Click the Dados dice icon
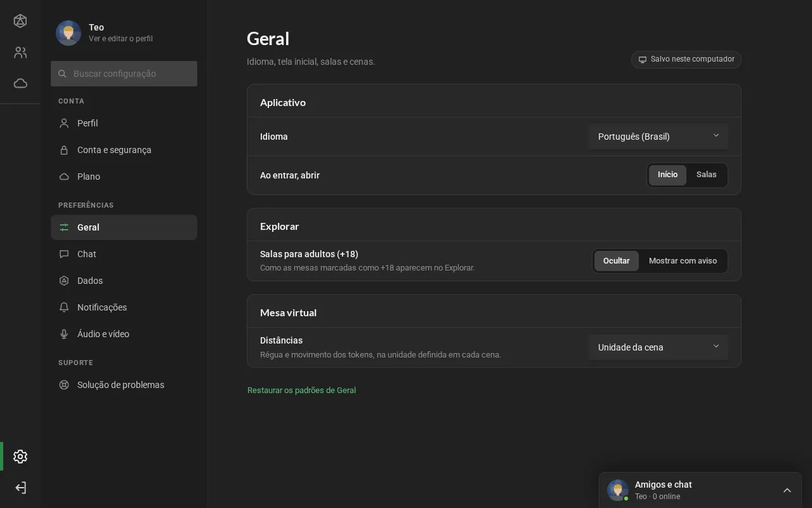Viewport: 812px width, 508px height. click(x=64, y=281)
